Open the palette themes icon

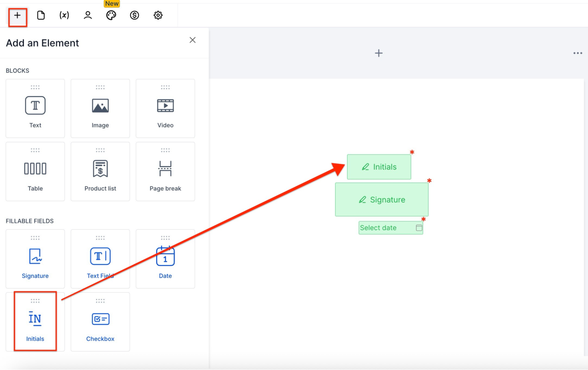[x=111, y=15]
